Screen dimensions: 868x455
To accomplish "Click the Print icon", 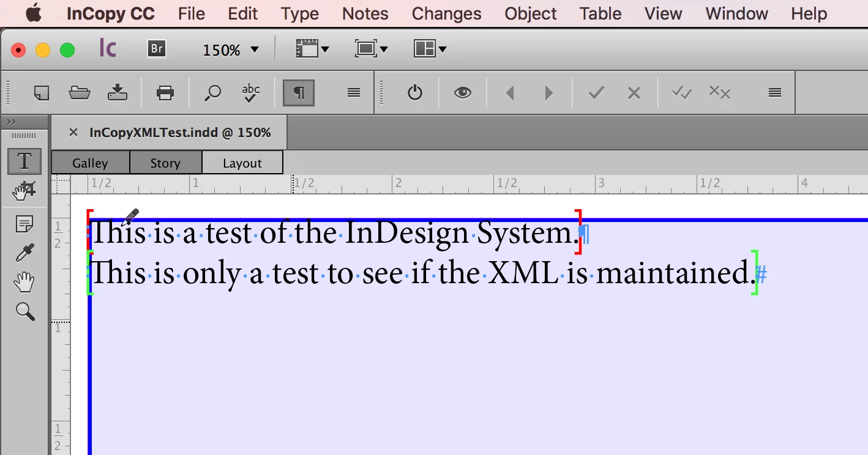I will (x=165, y=92).
